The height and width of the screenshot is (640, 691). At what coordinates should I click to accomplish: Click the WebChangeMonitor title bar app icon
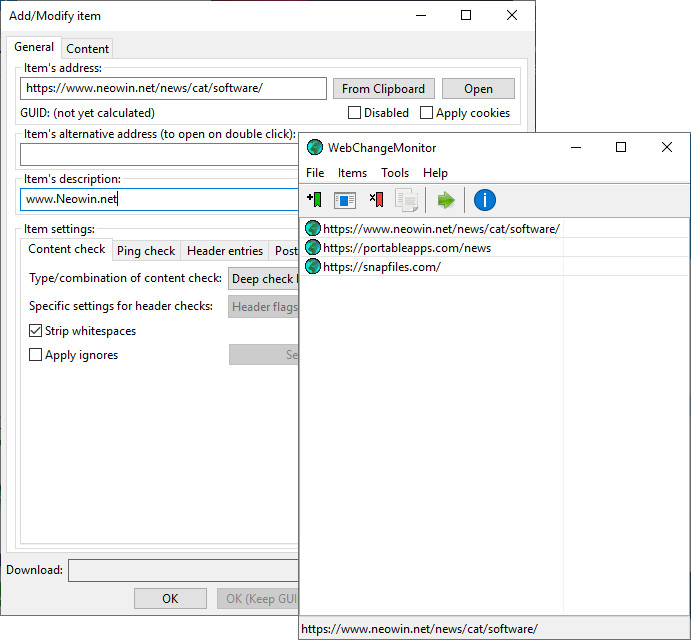coord(315,148)
